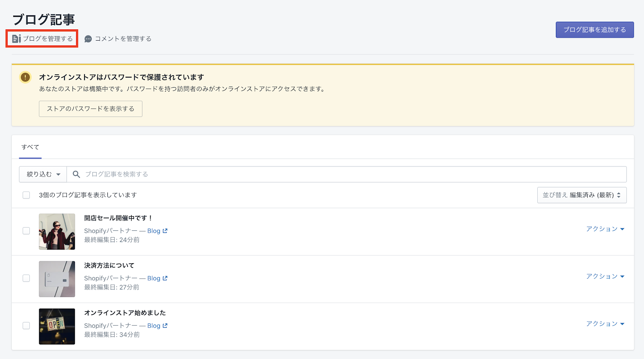This screenshot has height=359, width=644.
Task: Expand アクション menu for 決済方法について post
Action: pos(605,276)
